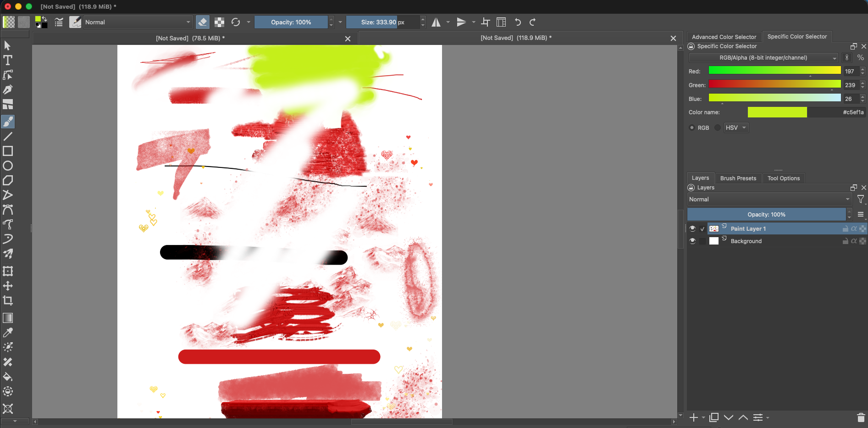
Task: Switch to document tab 78.5 MiB
Action: coord(190,38)
